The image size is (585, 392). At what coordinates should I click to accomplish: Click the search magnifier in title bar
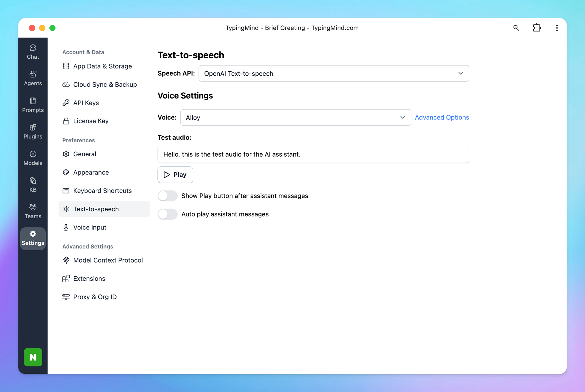(x=516, y=28)
